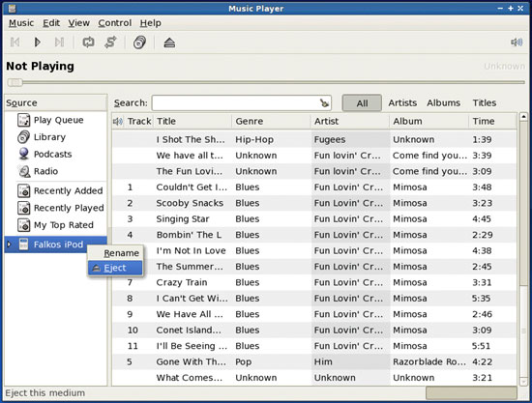
Task: Expand the Falkos iPod tree arrow
Action: tap(9, 245)
